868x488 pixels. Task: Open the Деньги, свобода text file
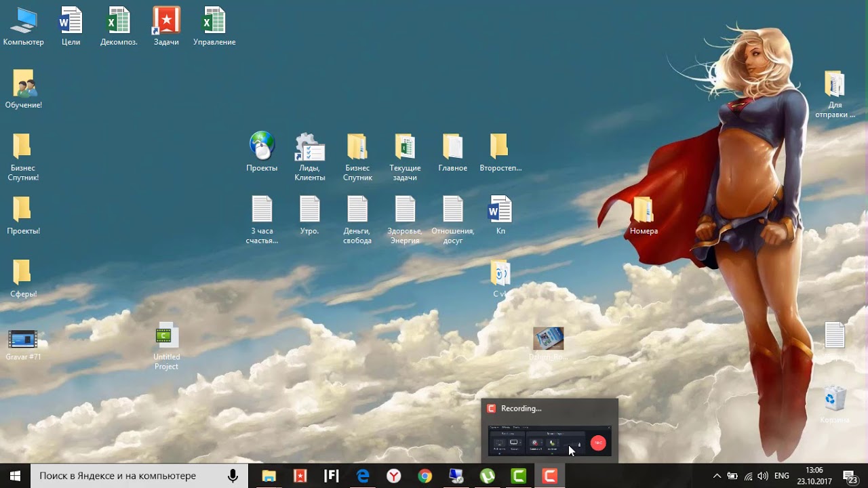pyautogui.click(x=357, y=220)
